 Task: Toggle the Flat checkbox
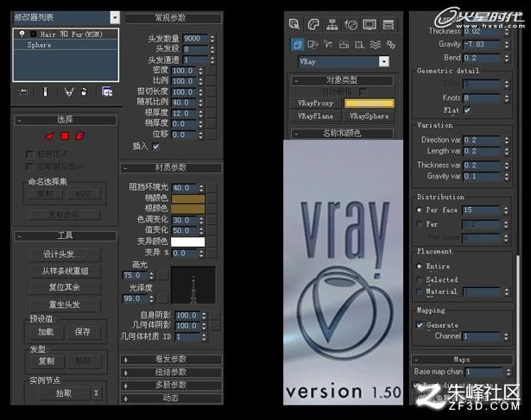click(x=467, y=110)
